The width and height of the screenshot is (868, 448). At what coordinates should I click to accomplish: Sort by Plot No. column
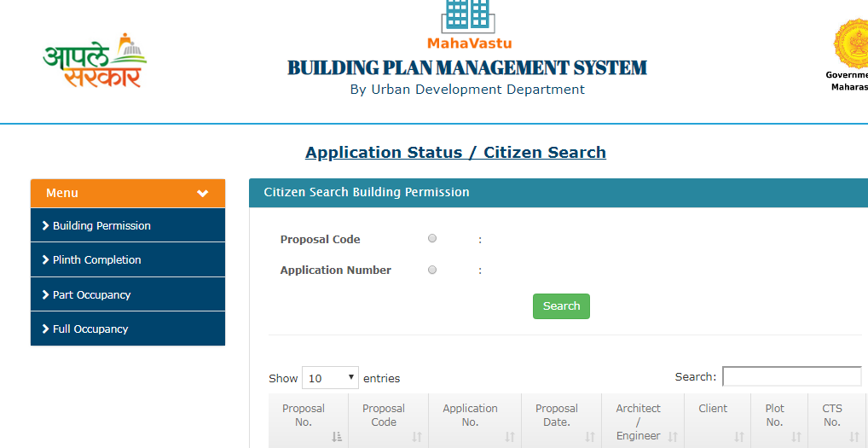[779, 422]
